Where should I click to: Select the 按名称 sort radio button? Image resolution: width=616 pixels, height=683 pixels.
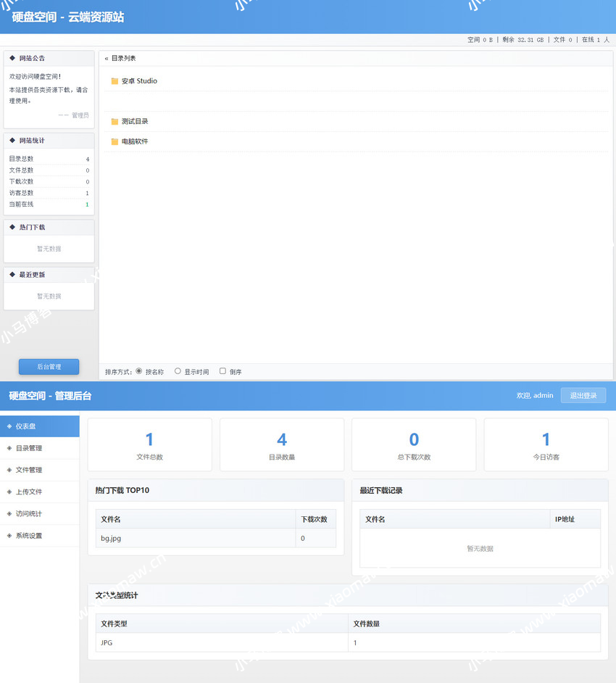coord(139,371)
